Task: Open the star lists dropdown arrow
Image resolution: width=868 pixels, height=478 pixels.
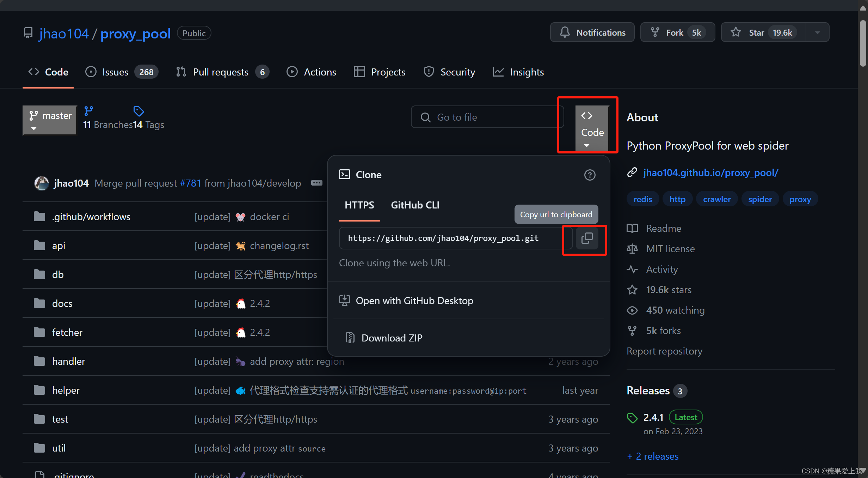Action: click(x=817, y=32)
